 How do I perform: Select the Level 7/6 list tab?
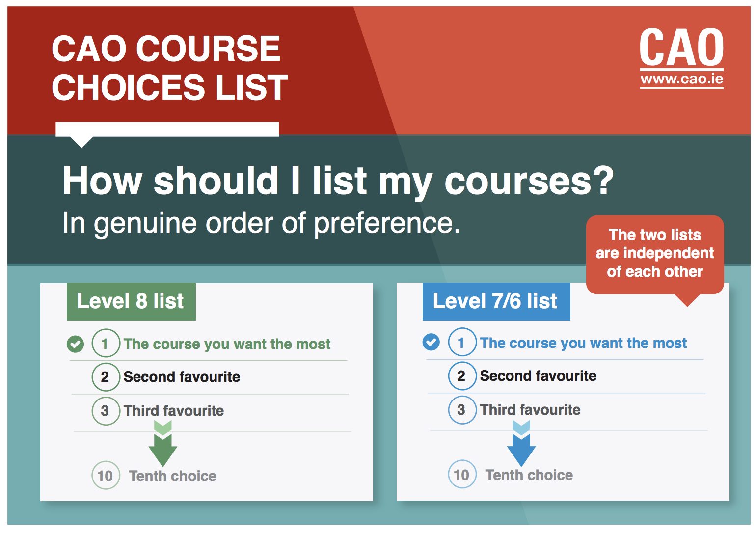(496, 301)
